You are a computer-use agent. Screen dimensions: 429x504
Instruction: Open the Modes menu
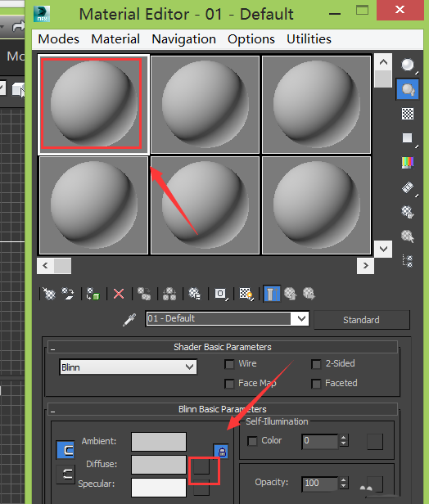58,39
